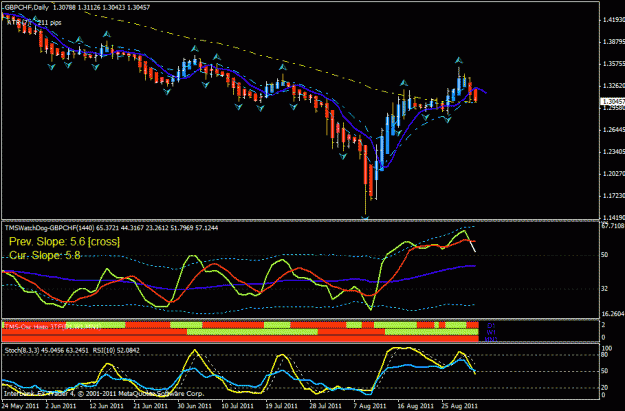Image resolution: width=625 pixels, height=411 pixels.
Task: Select the TMS-Cur Heto 3TF indicator label
Action: 53,327
